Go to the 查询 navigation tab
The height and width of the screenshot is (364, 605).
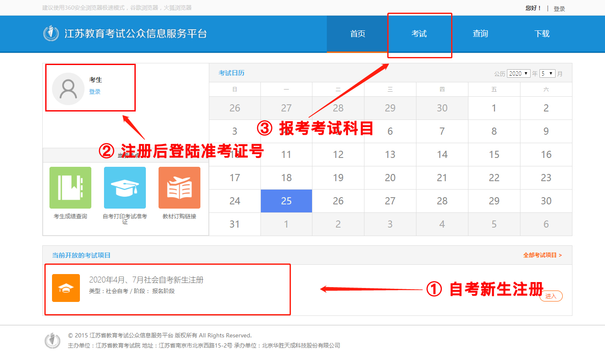click(480, 34)
